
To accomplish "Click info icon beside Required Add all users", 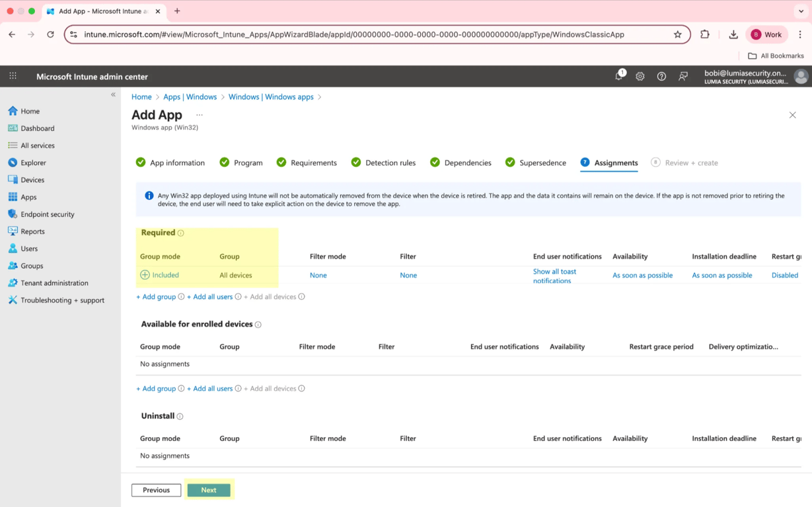I will click(239, 297).
